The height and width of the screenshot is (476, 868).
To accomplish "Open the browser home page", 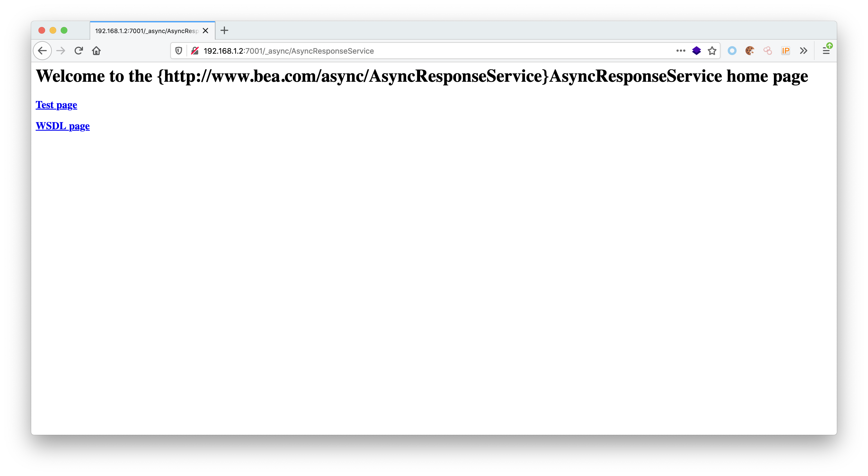I will (96, 51).
